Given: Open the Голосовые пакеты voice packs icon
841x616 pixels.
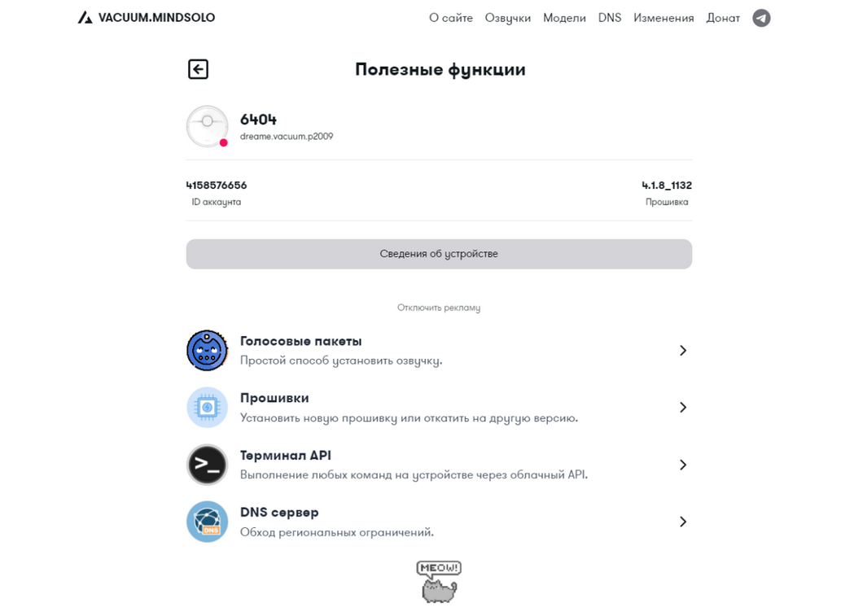Looking at the screenshot, I should 207,350.
